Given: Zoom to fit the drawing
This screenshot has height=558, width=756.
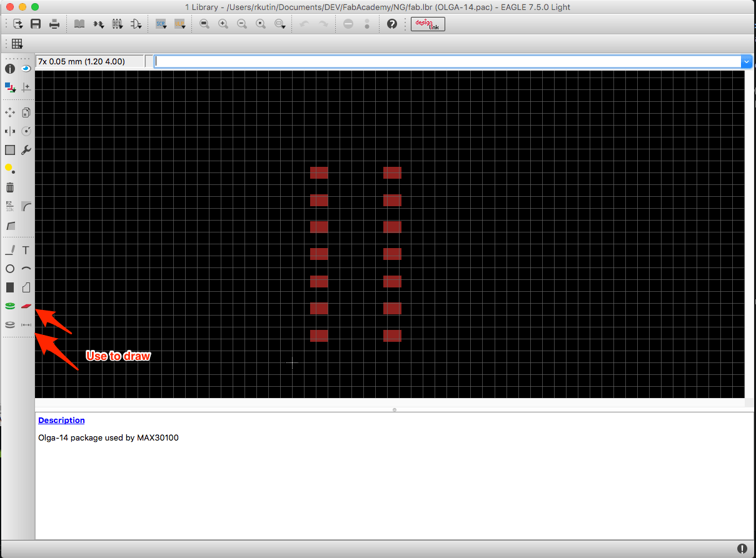Looking at the screenshot, I should (204, 24).
